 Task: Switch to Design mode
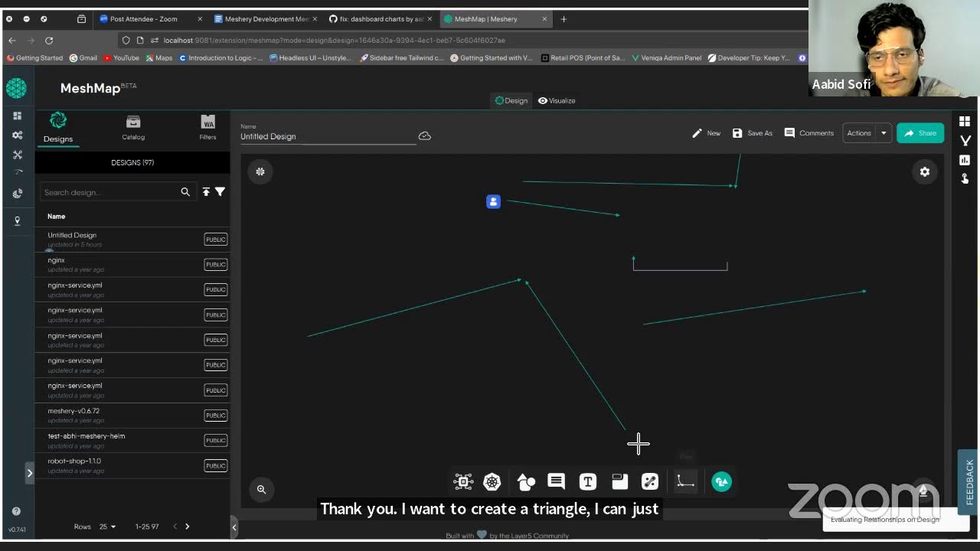(511, 100)
